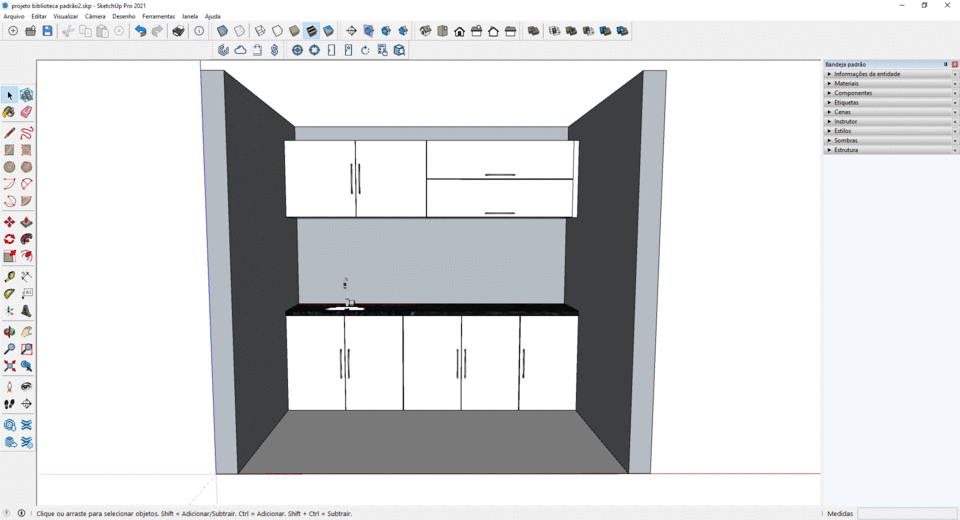The image size is (960, 520).
Task: Select the Freehand drawing tool
Action: tap(26, 133)
